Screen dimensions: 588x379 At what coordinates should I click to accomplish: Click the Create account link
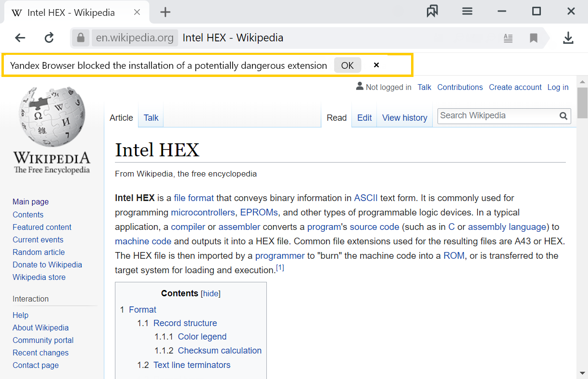(515, 88)
